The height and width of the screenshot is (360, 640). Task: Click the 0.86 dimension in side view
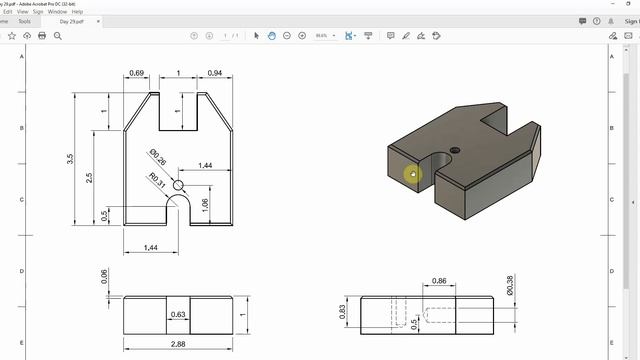tap(439, 281)
